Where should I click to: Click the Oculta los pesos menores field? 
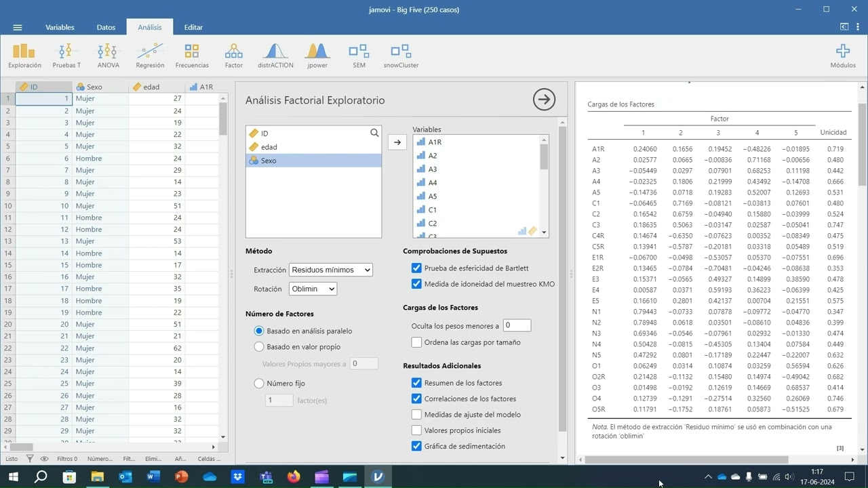pyautogui.click(x=517, y=326)
